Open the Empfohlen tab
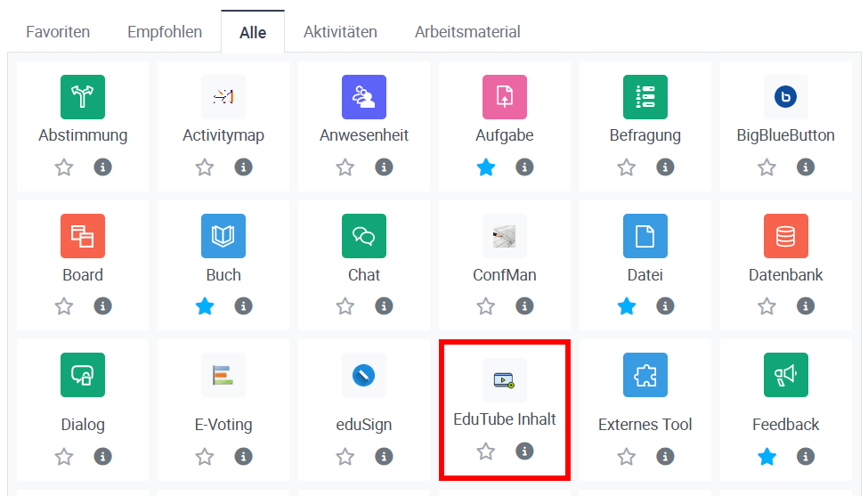868x496 pixels. 165,31
